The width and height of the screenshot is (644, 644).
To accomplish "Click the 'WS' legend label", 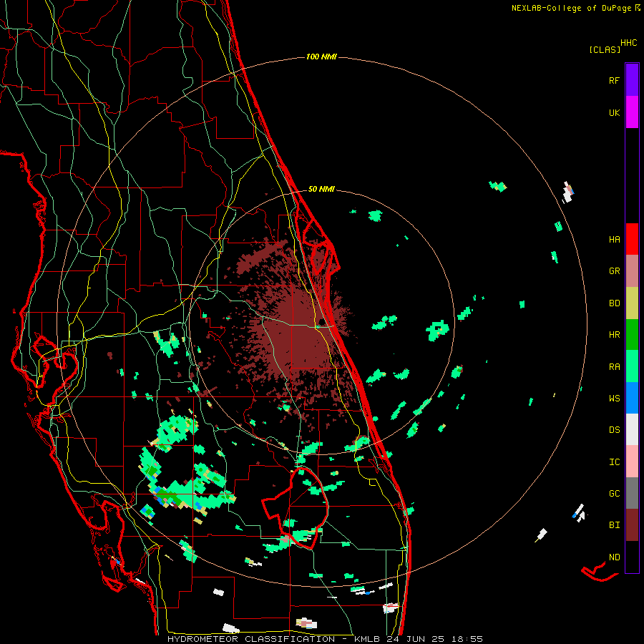I will point(614,399).
